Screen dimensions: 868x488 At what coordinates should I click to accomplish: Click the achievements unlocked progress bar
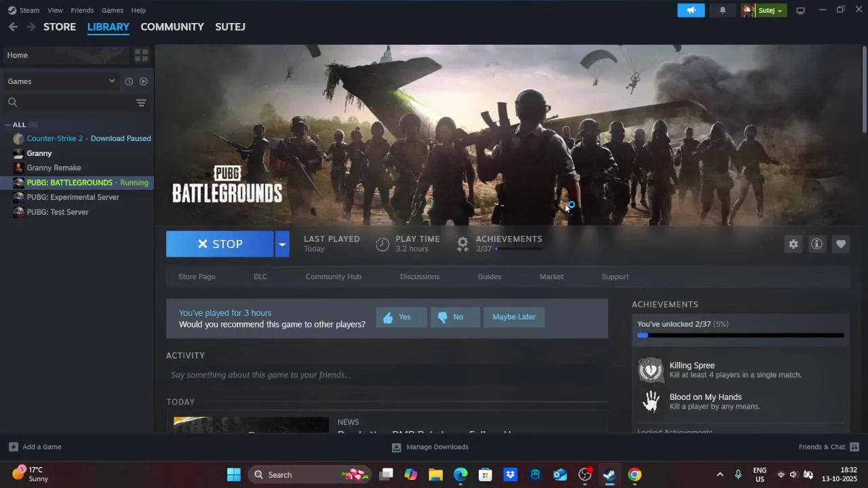[x=741, y=335]
